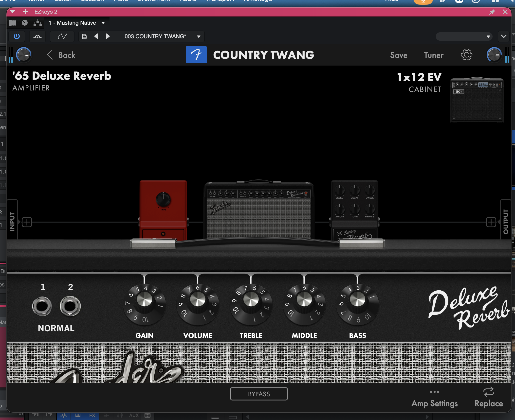Click the save preset disk icon
Viewport: 515px width, 420px height.
tap(84, 36)
